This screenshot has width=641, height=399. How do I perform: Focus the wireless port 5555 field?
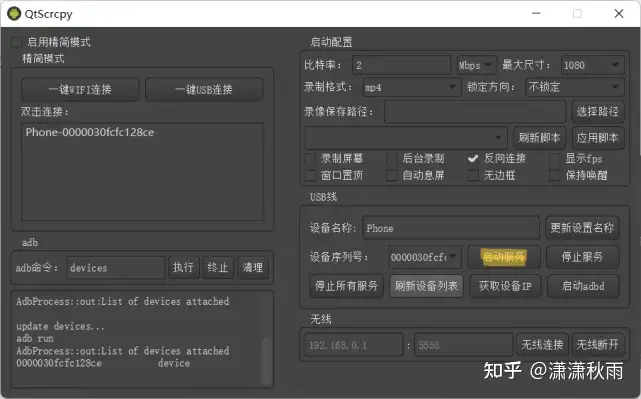[x=463, y=345]
